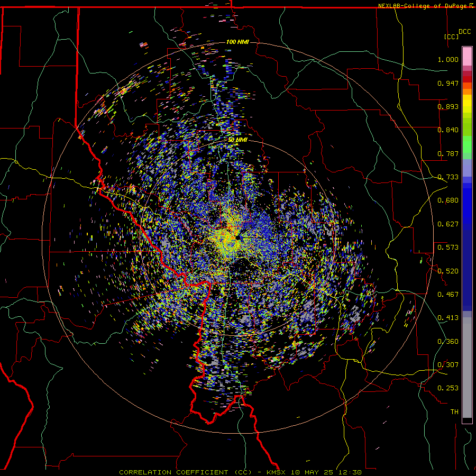Click the DCC label above the color scale
476x476 pixels.
pos(464,32)
